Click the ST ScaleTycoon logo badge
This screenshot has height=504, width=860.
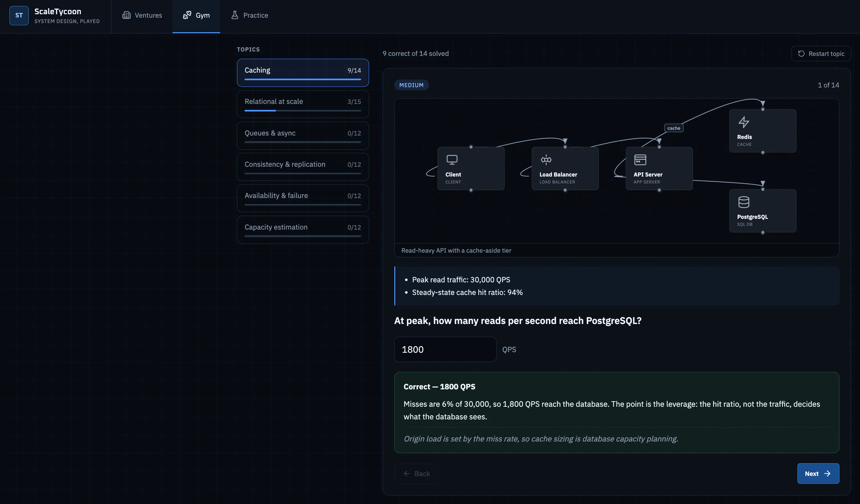point(19,15)
